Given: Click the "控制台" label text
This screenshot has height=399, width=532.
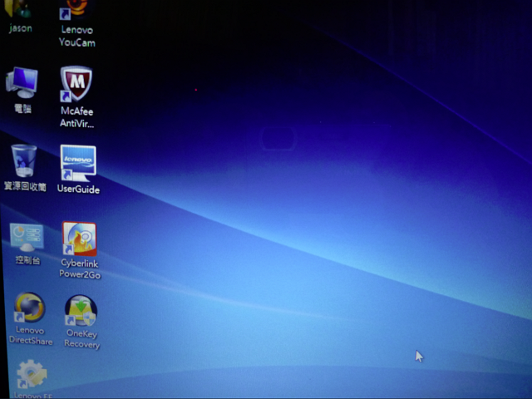Looking at the screenshot, I should pyautogui.click(x=27, y=260).
